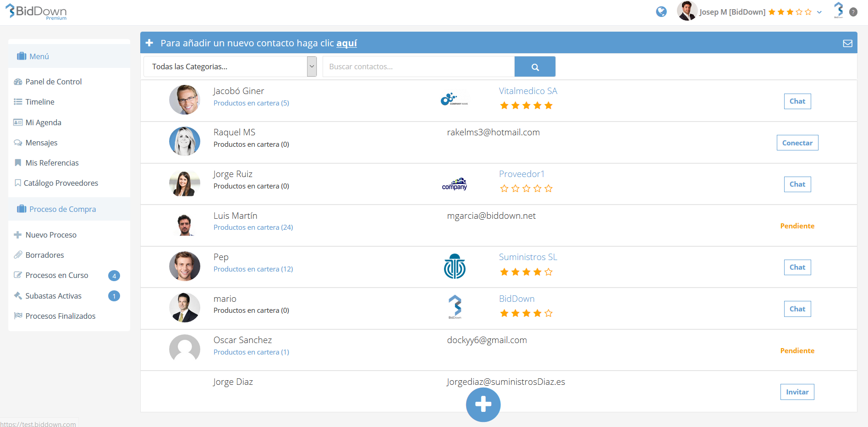868x427 pixels.
Task: Click the Buscar contactos search field
Action: point(418,67)
